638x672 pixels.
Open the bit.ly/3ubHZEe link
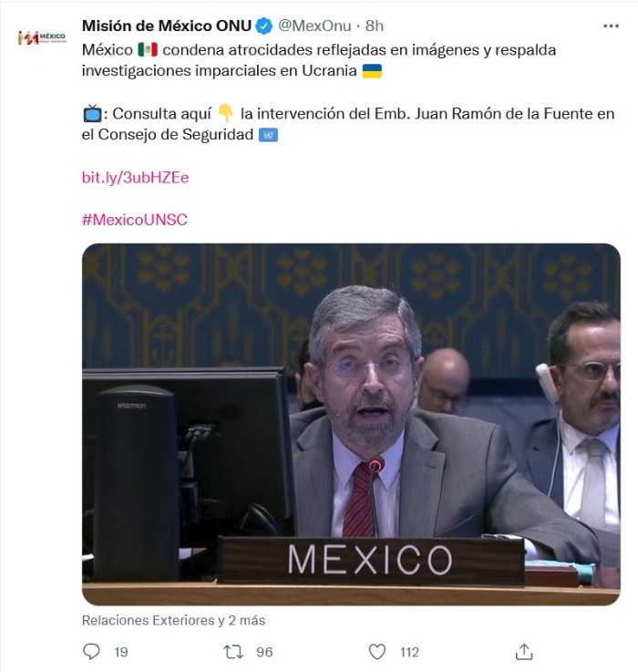[136, 178]
